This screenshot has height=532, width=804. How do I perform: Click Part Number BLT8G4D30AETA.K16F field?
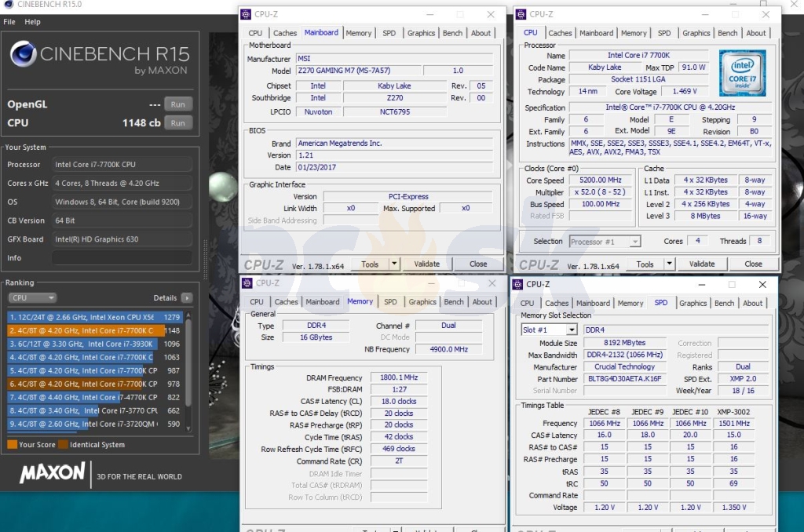pos(624,379)
